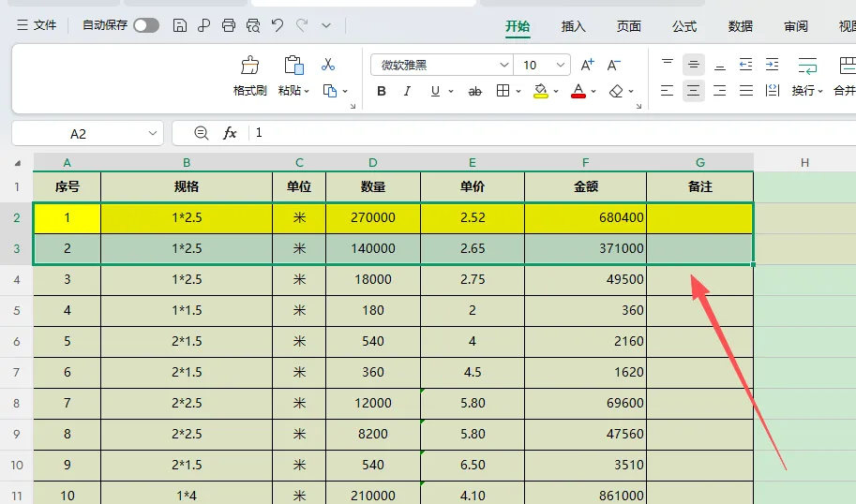This screenshot has height=504, width=856.
Task: Expand the quick access toolbar chevron
Action: pyautogui.click(x=326, y=25)
